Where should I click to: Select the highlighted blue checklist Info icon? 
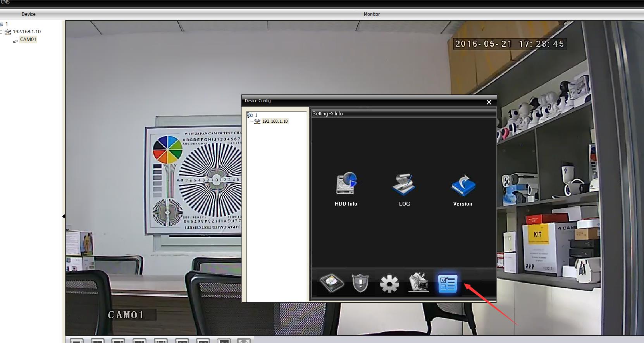tap(448, 283)
